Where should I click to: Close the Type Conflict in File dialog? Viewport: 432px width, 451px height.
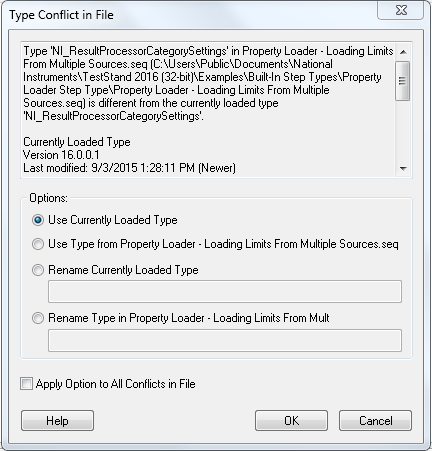(x=400, y=10)
